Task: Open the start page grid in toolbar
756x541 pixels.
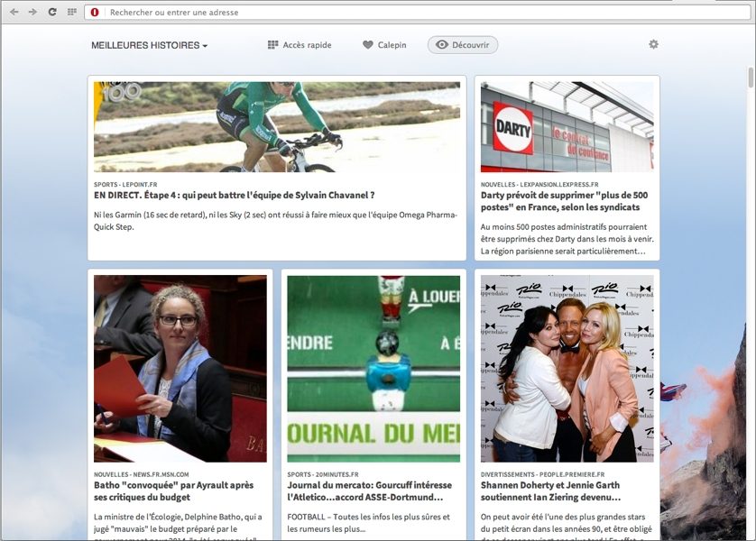Action: pos(72,12)
